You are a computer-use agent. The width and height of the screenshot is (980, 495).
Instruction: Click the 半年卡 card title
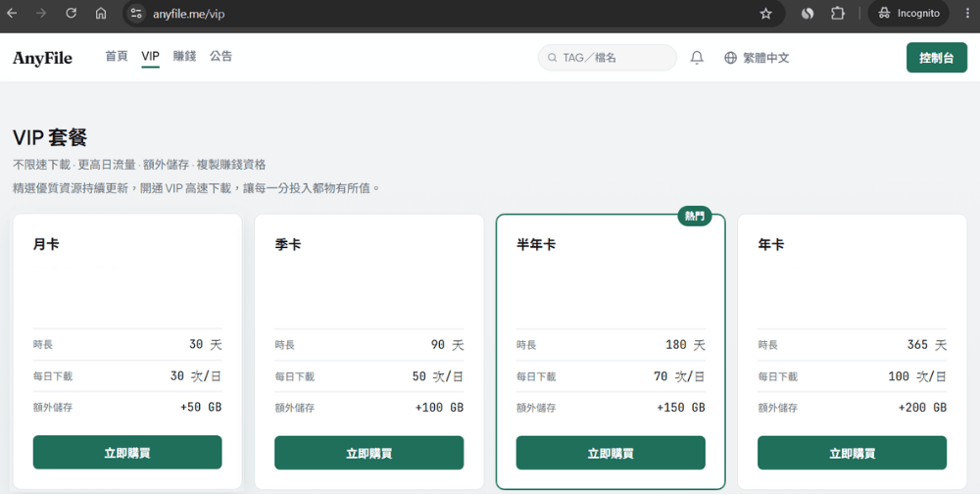tap(536, 244)
